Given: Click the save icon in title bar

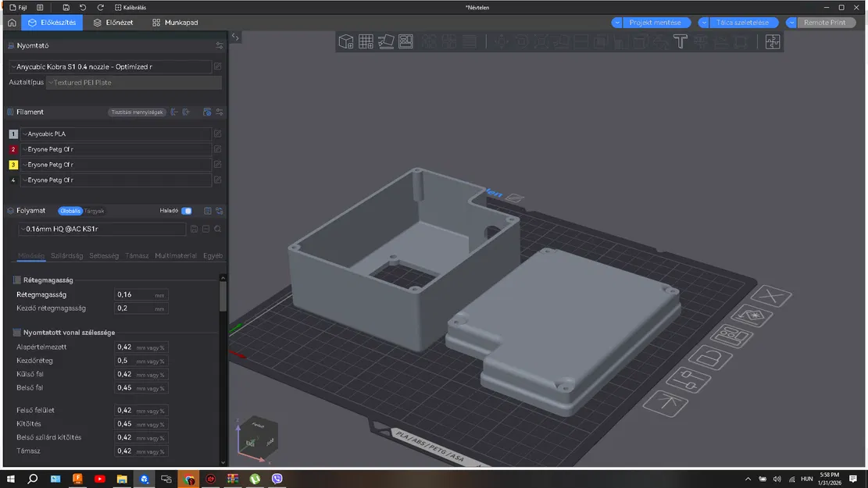Looking at the screenshot, I should pos(66,7).
